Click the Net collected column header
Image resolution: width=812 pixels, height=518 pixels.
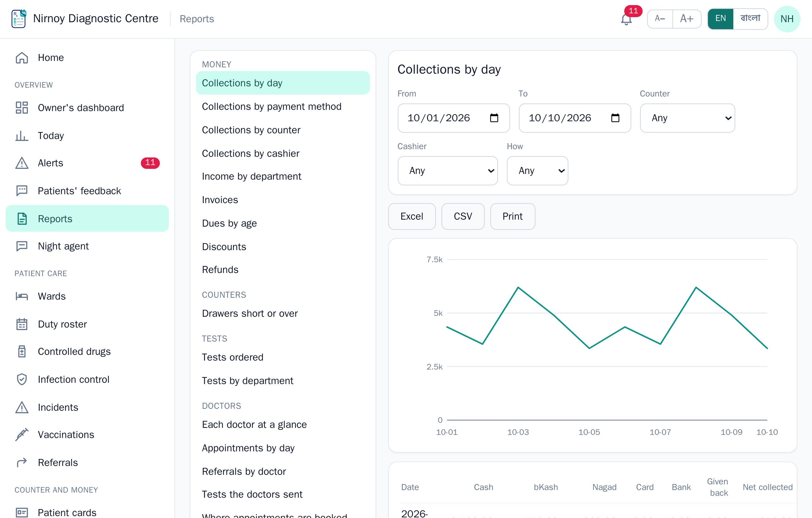tap(767, 487)
